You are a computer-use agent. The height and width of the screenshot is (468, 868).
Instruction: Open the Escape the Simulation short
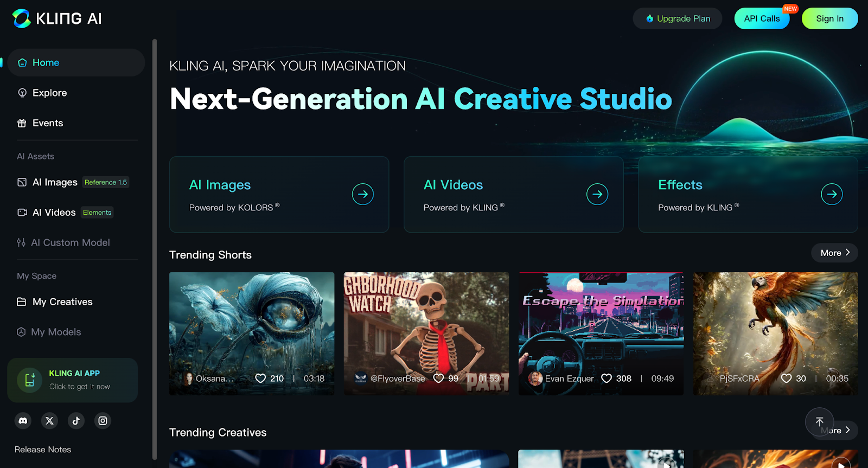[601, 334]
